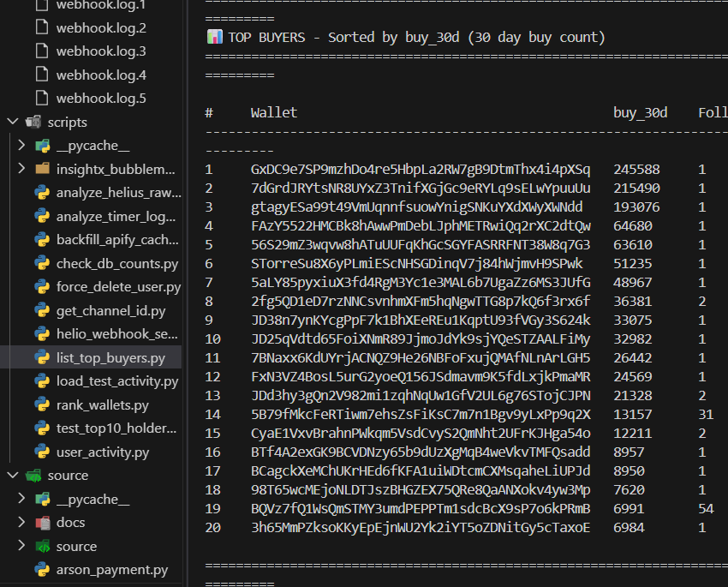The height and width of the screenshot is (587, 728).
Task: Expand the nested source folder chevron
Action: pyautogui.click(x=21, y=546)
